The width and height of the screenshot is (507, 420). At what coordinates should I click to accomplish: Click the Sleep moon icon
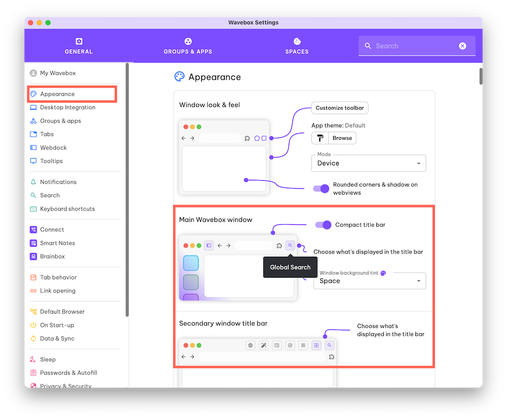point(33,360)
